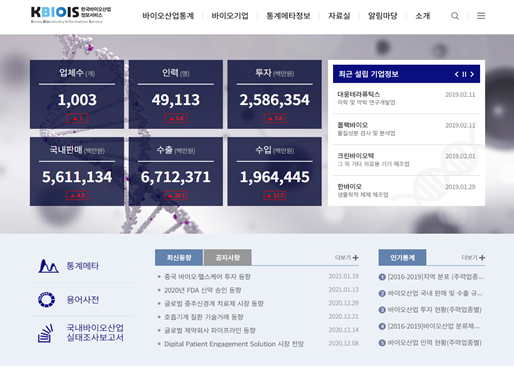514x370 pixels.
Task: Open 국내바이오산업 실태조사보고서 stacked-papers icon
Action: 46,333
